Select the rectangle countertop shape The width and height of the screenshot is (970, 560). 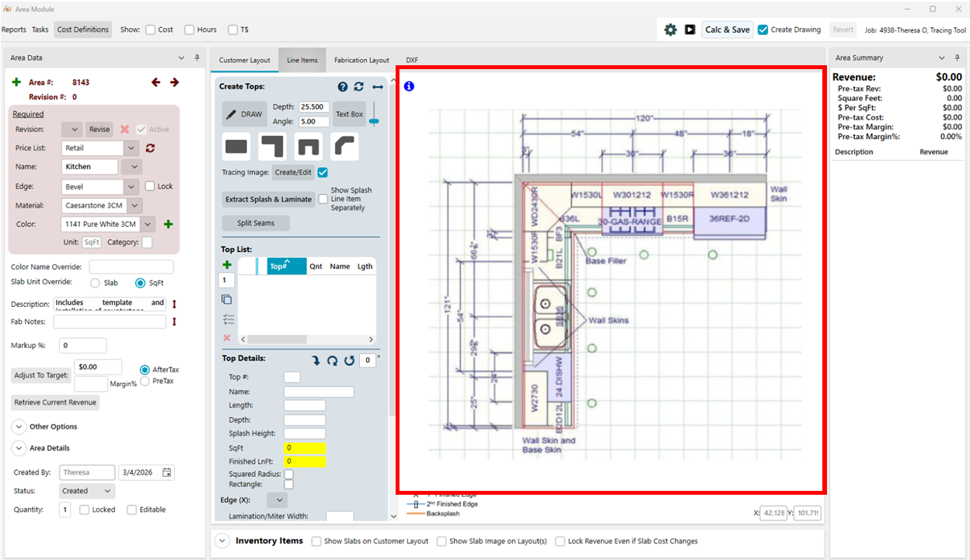[236, 146]
